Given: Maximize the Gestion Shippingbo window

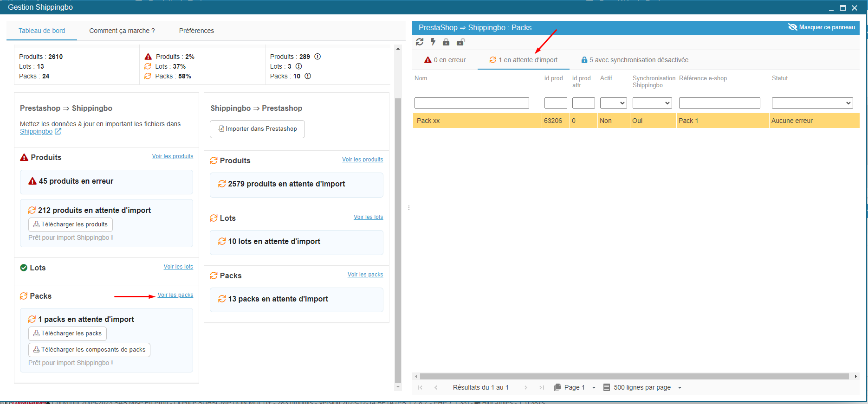Looking at the screenshot, I should point(843,8).
